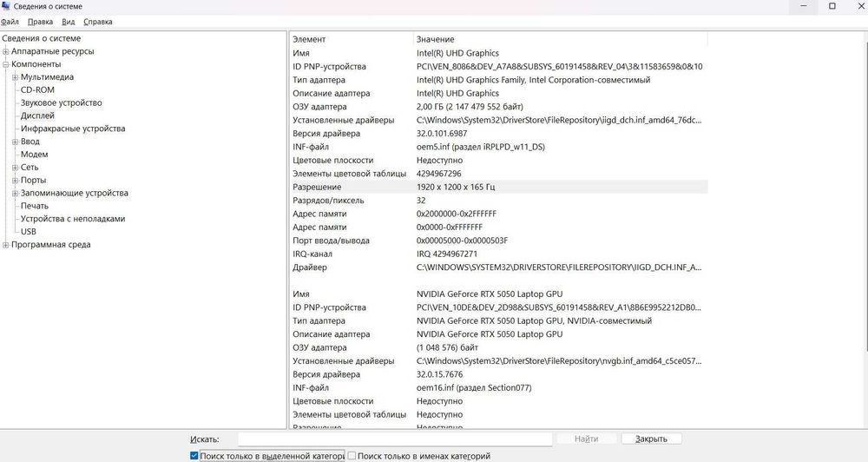Open the Справка menu
Image resolution: width=868 pixels, height=462 pixels.
click(x=98, y=22)
